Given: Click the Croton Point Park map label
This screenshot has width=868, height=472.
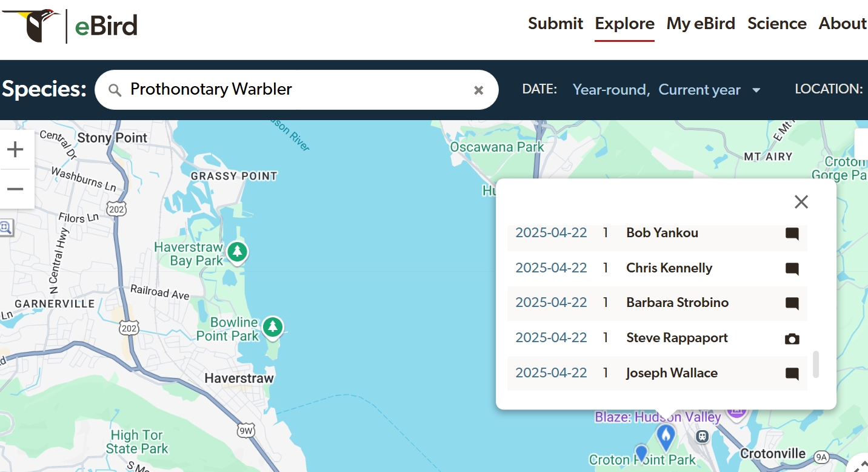Looking at the screenshot, I should (643, 460).
